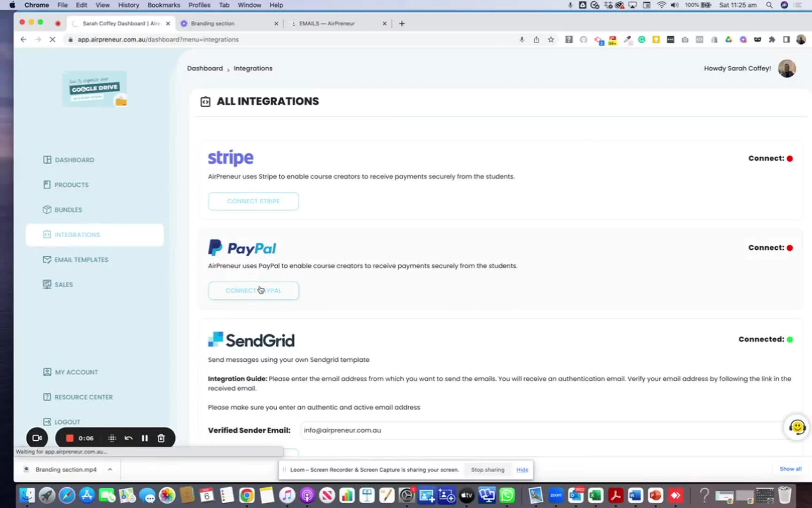Open Google Chrome from the Dock
Screen dimensions: 812x508
[x=247, y=495]
